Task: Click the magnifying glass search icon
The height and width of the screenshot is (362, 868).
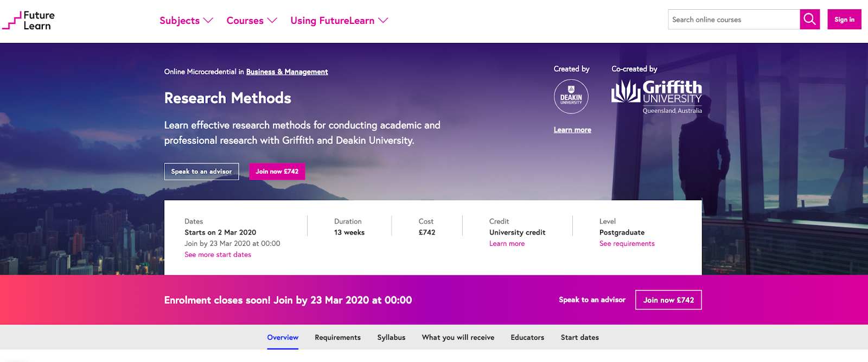Action: click(x=809, y=20)
